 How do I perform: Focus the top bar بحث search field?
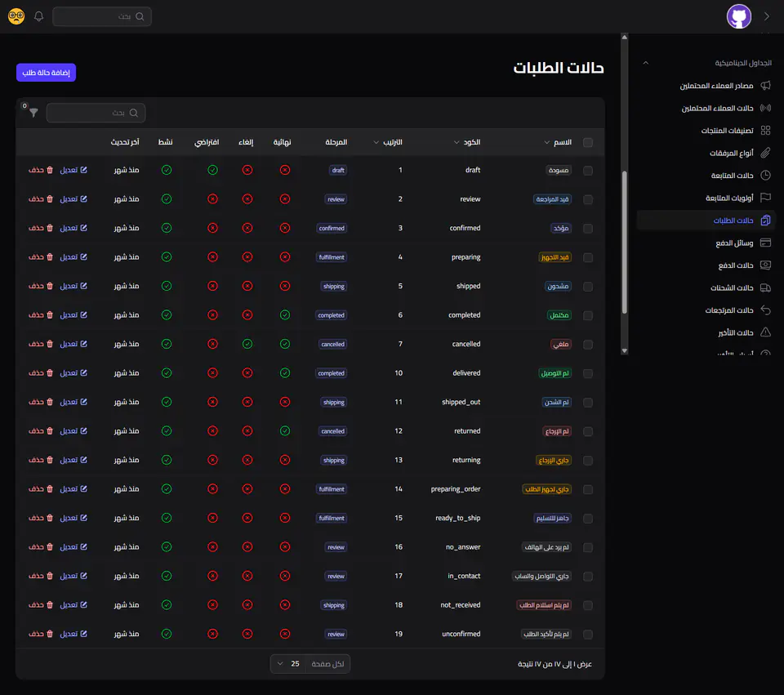pos(102,16)
